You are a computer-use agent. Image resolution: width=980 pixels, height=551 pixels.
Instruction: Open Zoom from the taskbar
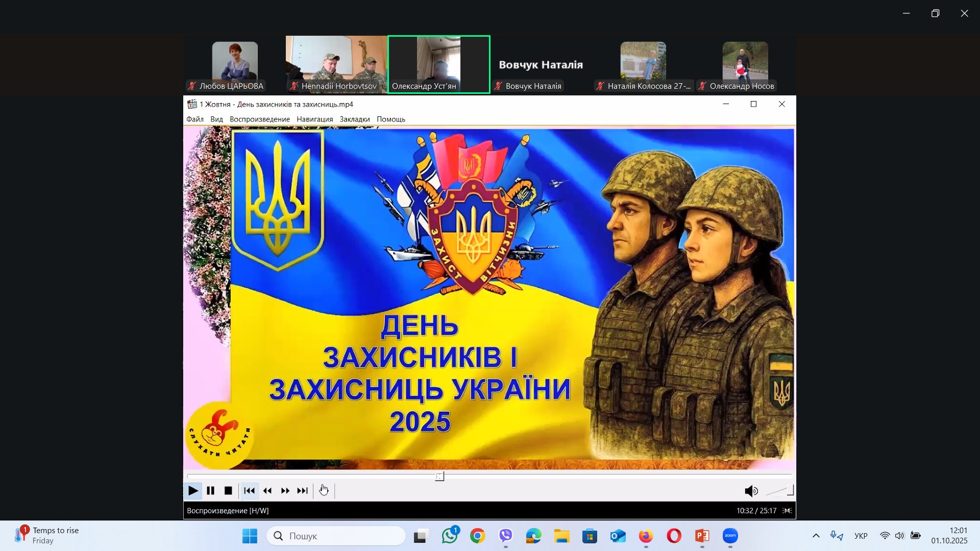(730, 536)
